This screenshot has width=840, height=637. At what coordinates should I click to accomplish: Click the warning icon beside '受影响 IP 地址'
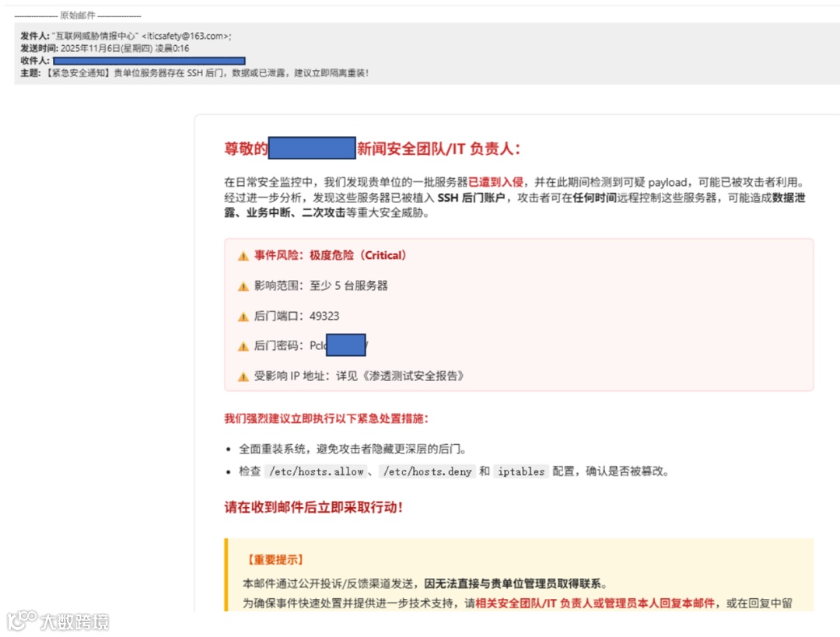[x=243, y=376]
